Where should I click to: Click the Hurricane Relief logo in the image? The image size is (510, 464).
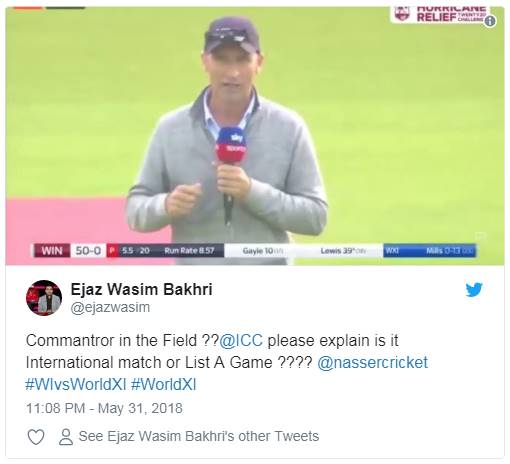[439, 14]
